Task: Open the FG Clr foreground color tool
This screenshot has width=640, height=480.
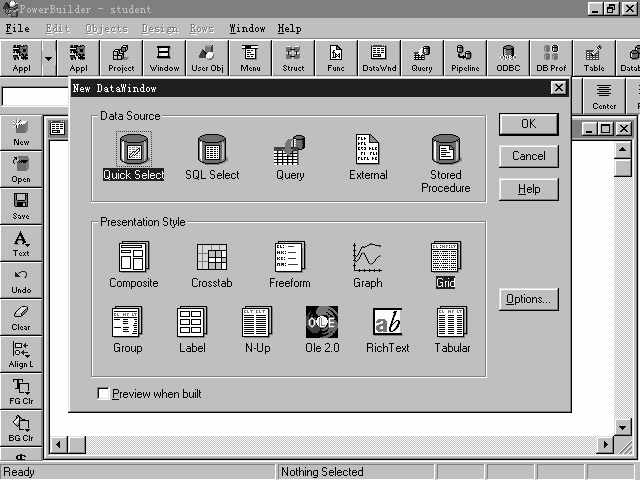Action: (21, 392)
